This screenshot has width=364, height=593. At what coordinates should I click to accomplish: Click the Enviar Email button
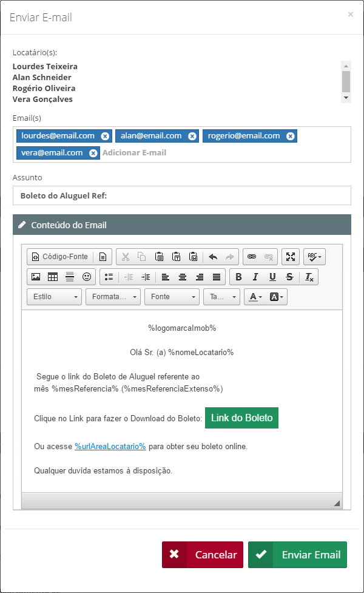coord(297,555)
